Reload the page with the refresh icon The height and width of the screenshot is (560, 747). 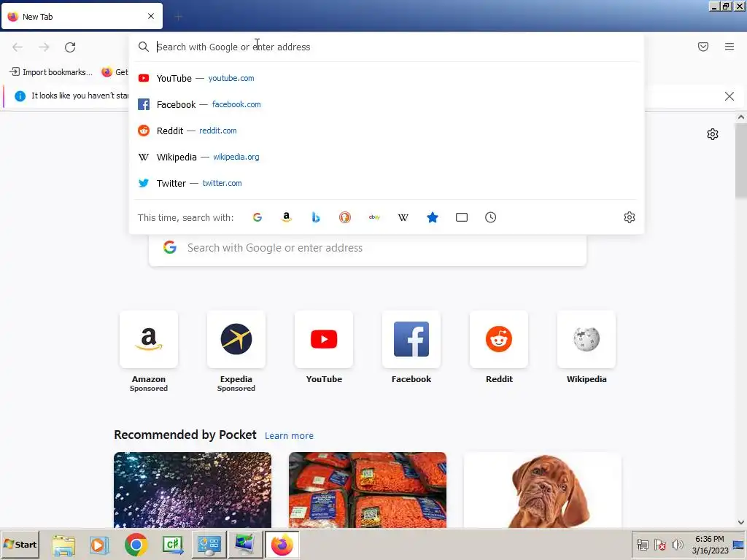tap(70, 47)
